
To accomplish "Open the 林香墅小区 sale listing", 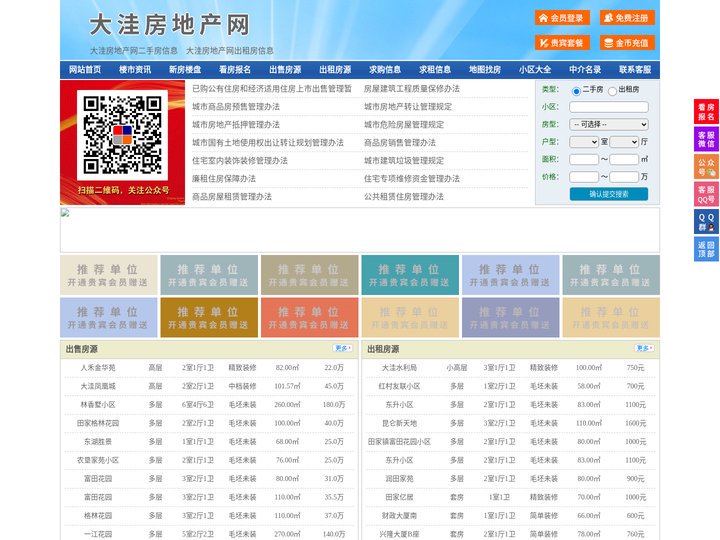I will pos(98,405).
